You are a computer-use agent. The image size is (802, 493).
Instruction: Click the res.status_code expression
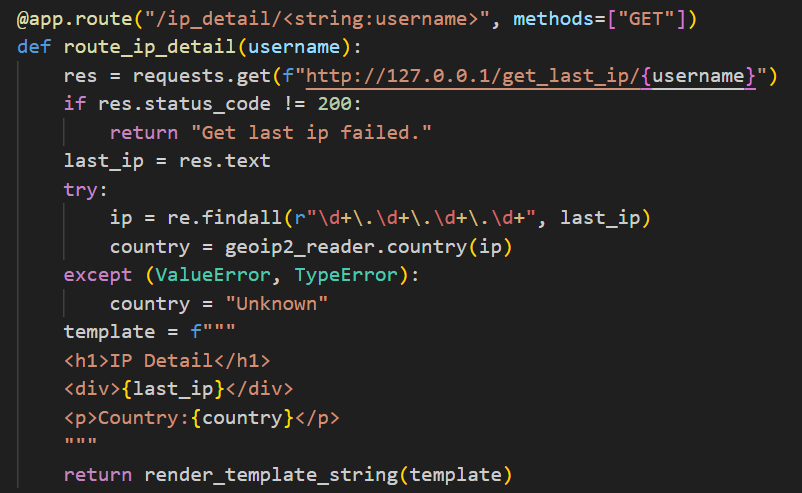(184, 104)
